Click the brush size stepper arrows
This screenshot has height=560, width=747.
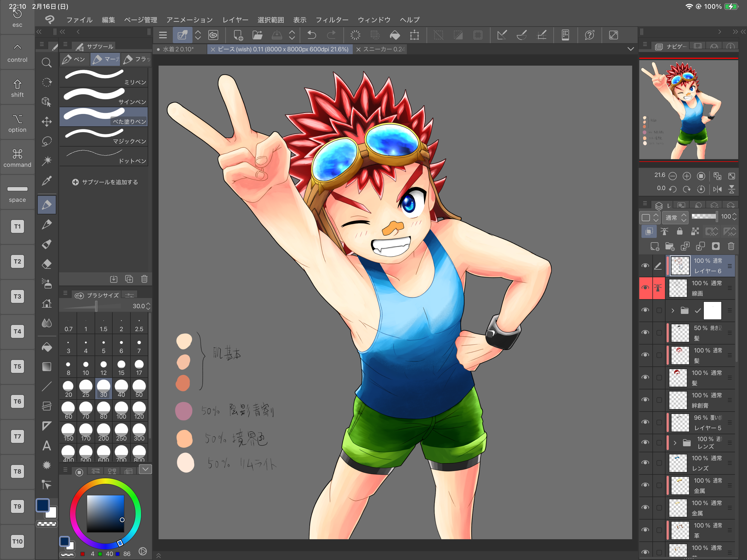point(148,306)
